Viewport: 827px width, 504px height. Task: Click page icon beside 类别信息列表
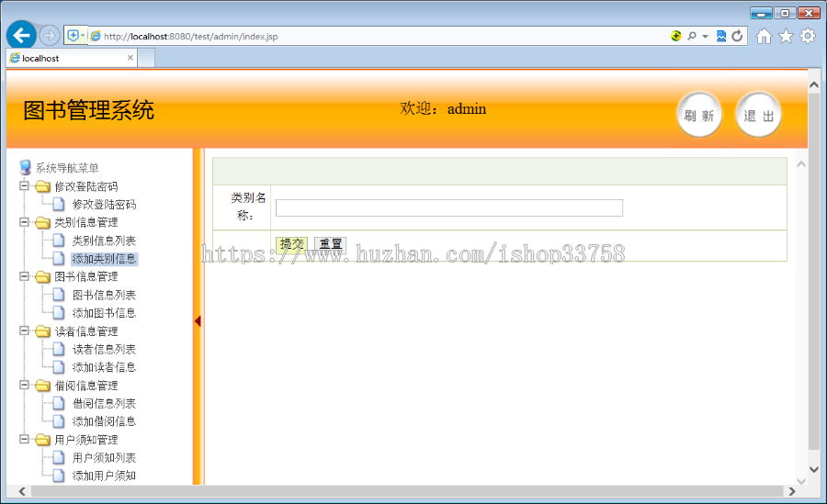tap(59, 241)
